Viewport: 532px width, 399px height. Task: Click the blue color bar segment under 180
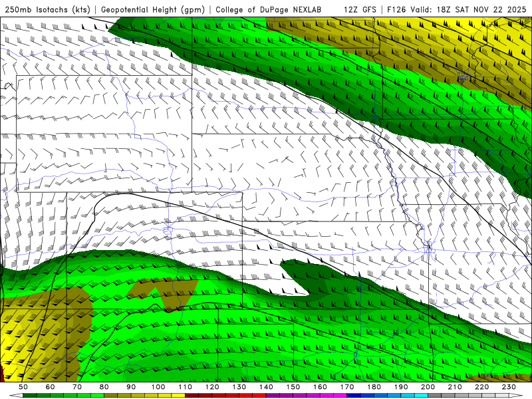(380, 396)
